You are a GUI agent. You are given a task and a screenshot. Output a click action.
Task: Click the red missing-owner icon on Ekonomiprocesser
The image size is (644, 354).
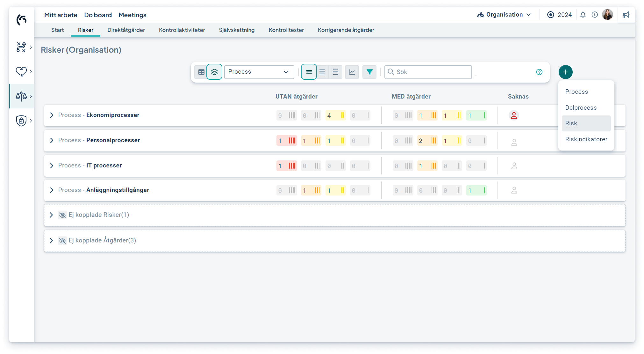click(x=514, y=115)
